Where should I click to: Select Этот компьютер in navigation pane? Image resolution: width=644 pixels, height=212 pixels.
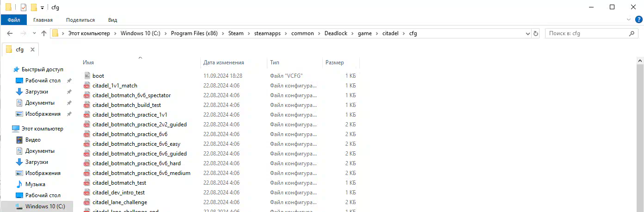tap(43, 129)
